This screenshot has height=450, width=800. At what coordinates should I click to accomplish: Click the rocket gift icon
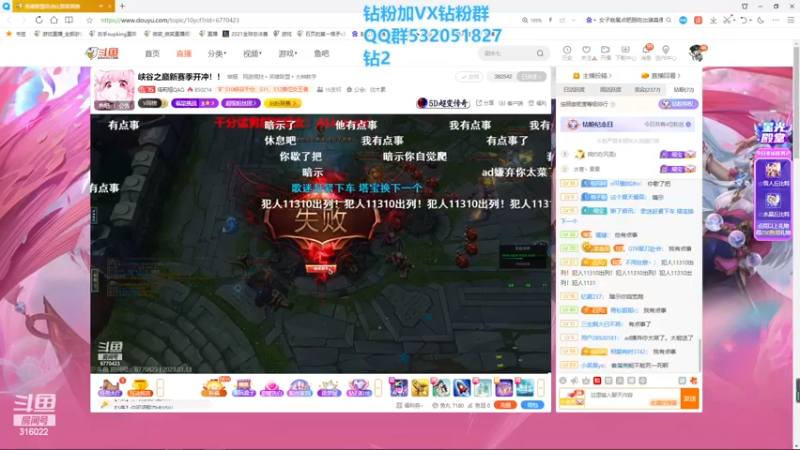(x=462, y=388)
